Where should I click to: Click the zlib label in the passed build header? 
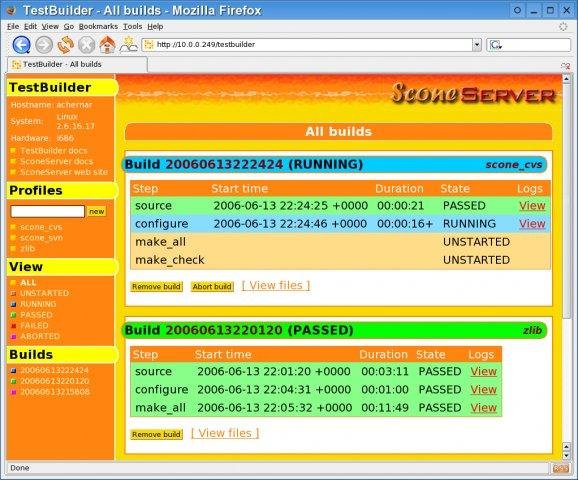pos(532,330)
